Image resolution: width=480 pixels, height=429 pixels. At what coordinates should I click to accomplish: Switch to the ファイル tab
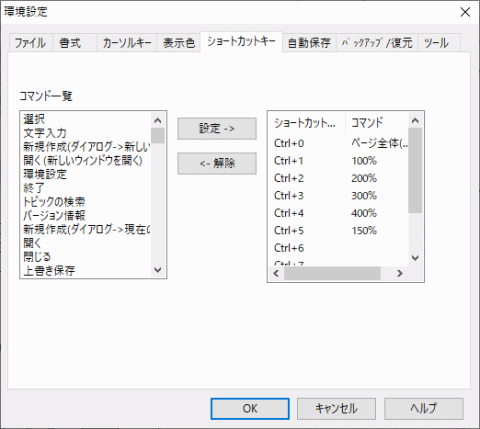(30, 43)
